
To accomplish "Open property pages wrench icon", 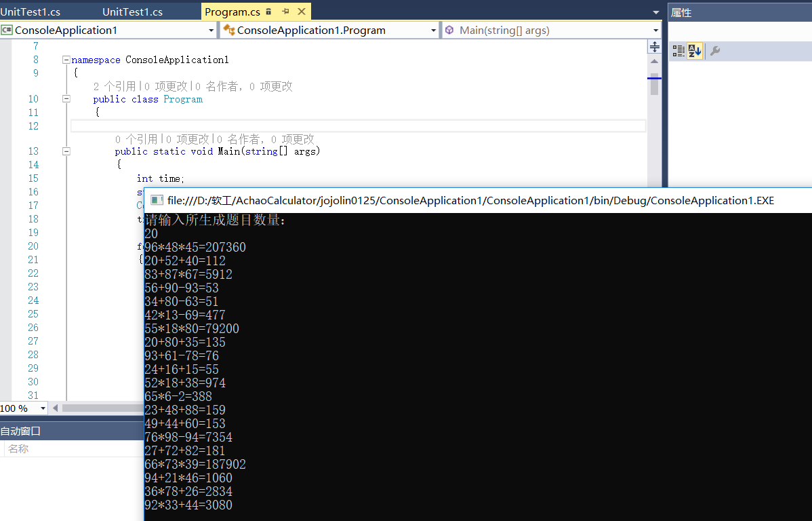I will 715,51.
